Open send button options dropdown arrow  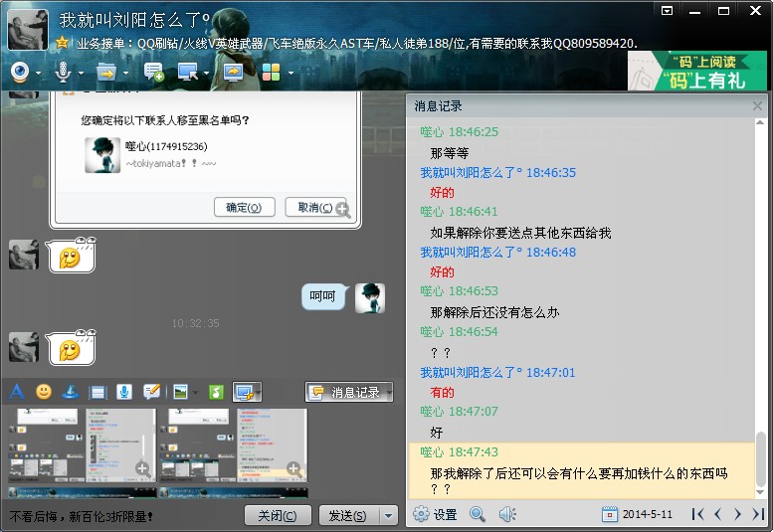click(389, 516)
